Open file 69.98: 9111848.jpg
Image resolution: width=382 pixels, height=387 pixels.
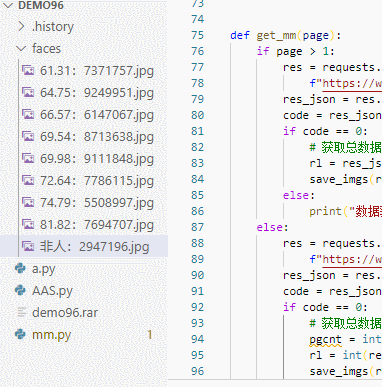pyautogui.click(x=97, y=159)
